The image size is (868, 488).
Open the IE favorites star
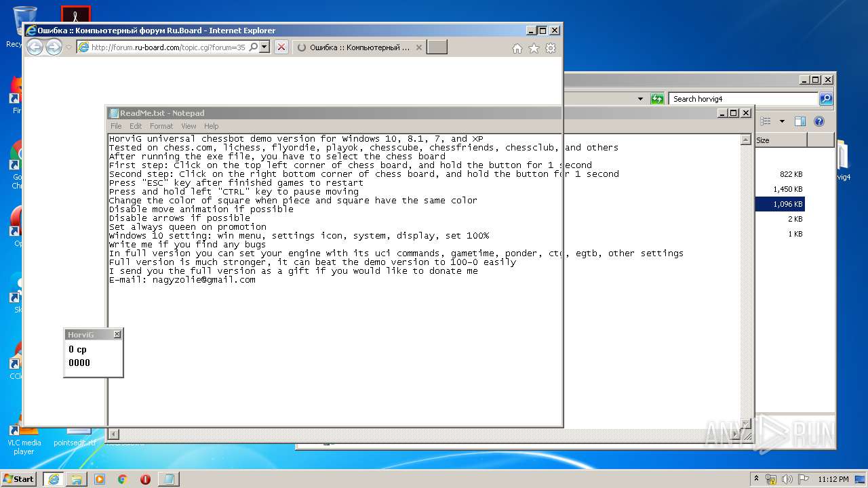point(534,48)
